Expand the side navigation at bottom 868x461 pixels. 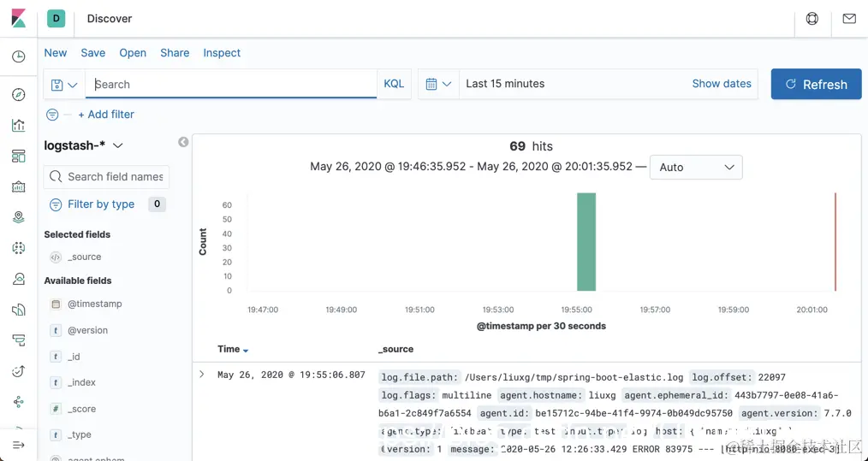18,445
